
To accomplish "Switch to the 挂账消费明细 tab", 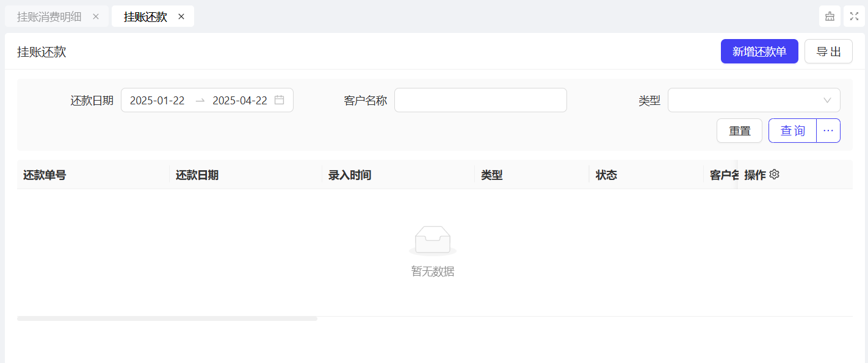I will pos(49,16).
